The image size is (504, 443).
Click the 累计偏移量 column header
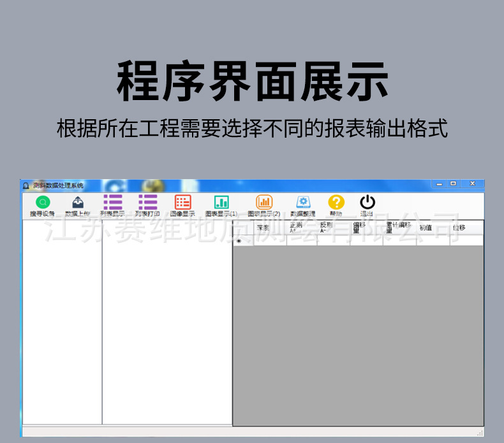pos(399,228)
